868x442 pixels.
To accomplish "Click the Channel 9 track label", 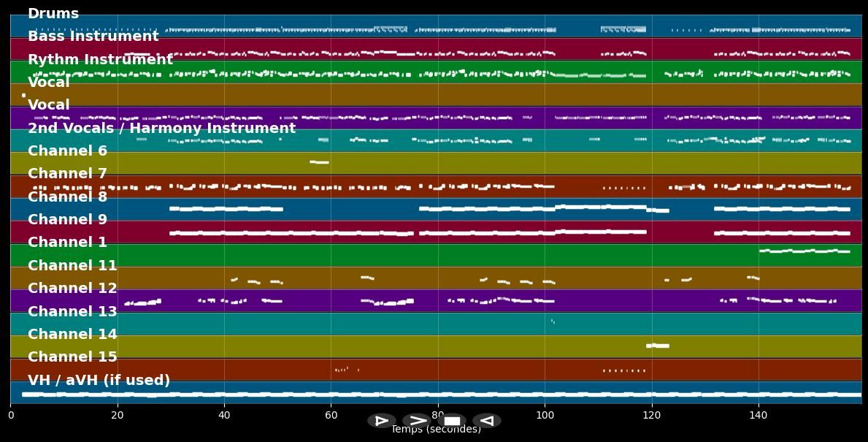I will click(67, 220).
